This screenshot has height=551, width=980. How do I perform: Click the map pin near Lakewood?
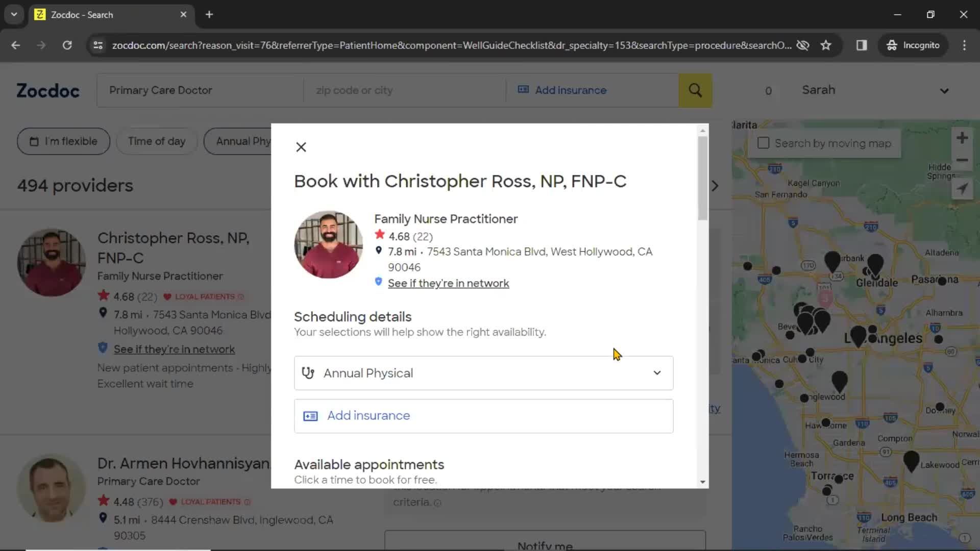[911, 461]
